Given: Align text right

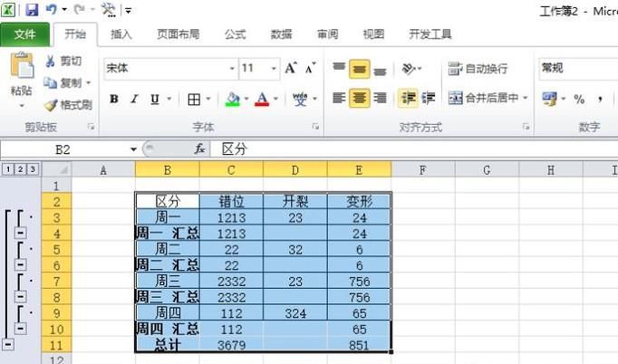Looking at the screenshot, I should (x=380, y=97).
